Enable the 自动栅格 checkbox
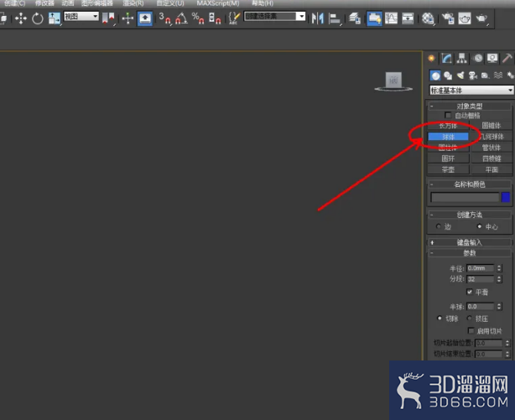The width and height of the screenshot is (515, 420). click(x=448, y=115)
